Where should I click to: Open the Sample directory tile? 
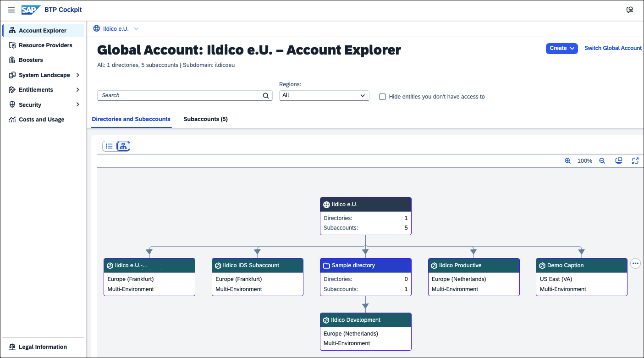click(x=366, y=277)
